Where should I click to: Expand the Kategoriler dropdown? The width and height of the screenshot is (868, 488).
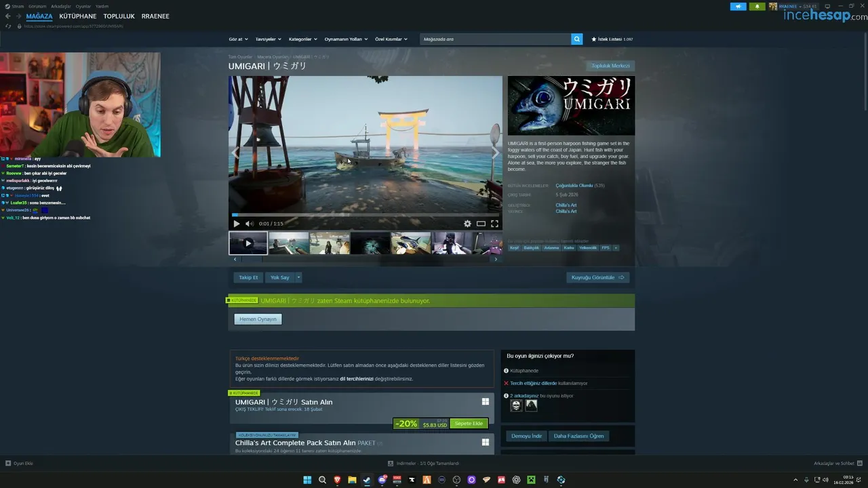coord(302,39)
